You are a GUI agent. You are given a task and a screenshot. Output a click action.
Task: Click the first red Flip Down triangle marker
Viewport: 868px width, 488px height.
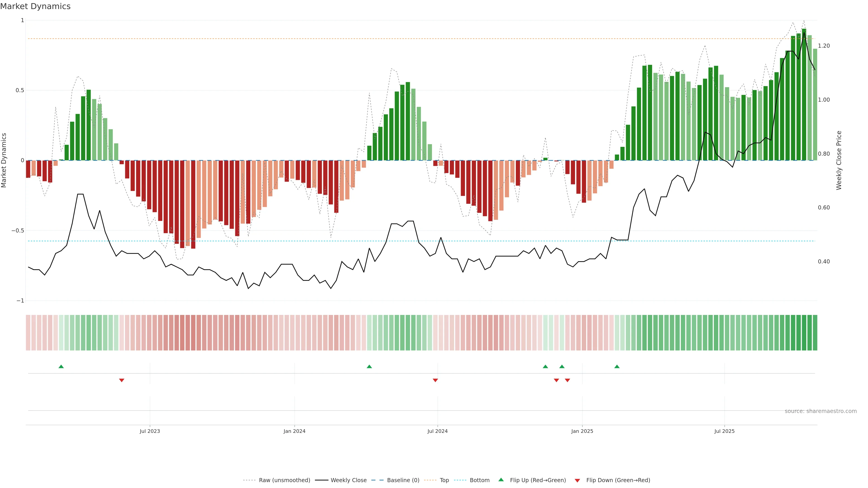point(122,380)
